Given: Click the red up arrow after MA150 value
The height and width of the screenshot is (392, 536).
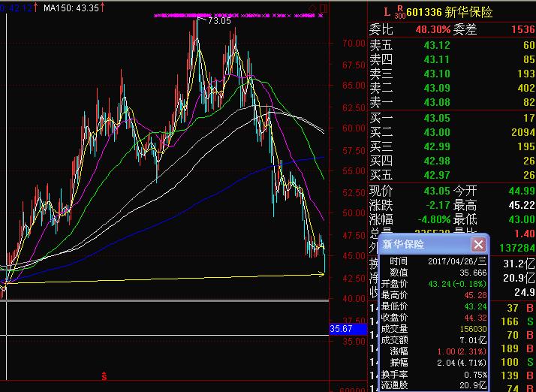Looking at the screenshot, I should pos(82,8).
